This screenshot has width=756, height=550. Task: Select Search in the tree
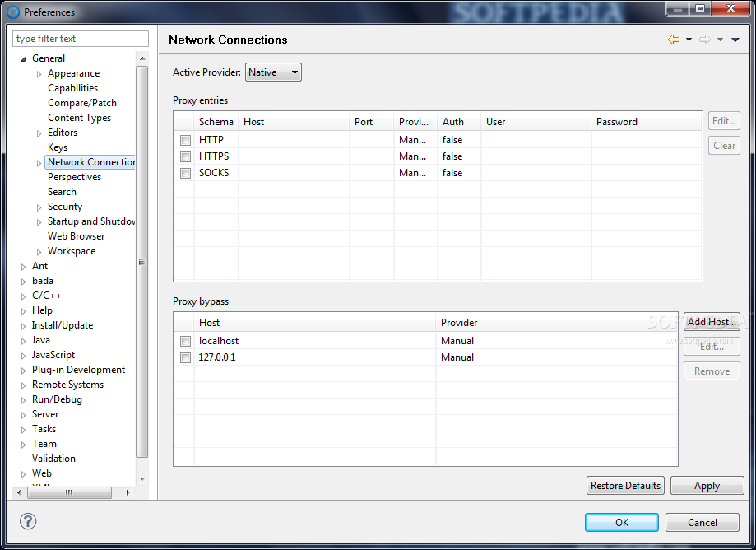(x=62, y=192)
